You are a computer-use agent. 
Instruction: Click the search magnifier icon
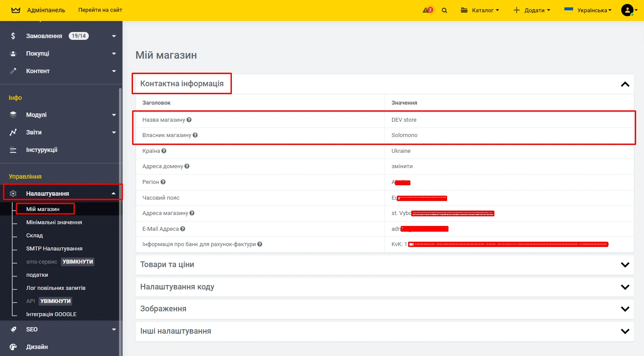pos(444,11)
